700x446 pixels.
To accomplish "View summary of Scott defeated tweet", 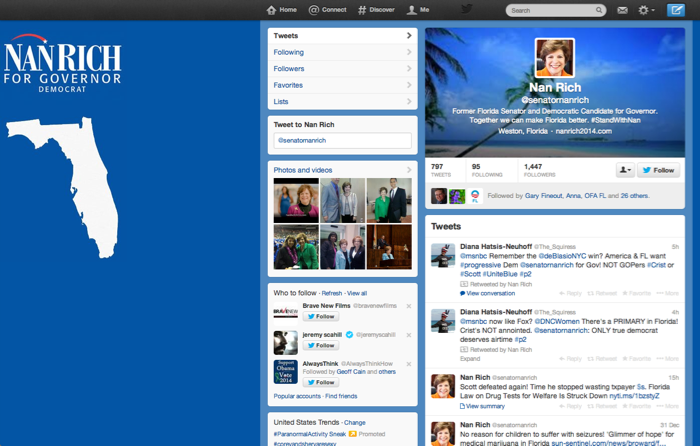I will click(482, 406).
